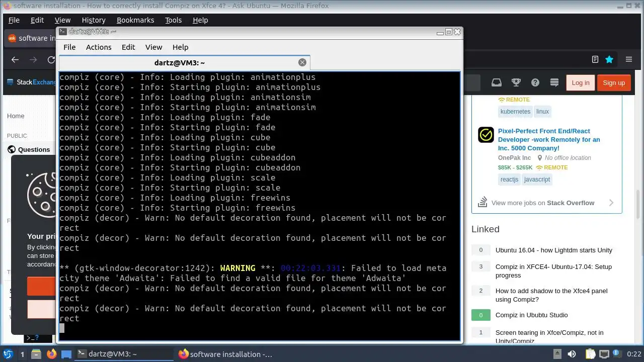Screen dimensions: 644x362
Task: Click the Stack Exchange logo in page header
Action: tap(31, 82)
